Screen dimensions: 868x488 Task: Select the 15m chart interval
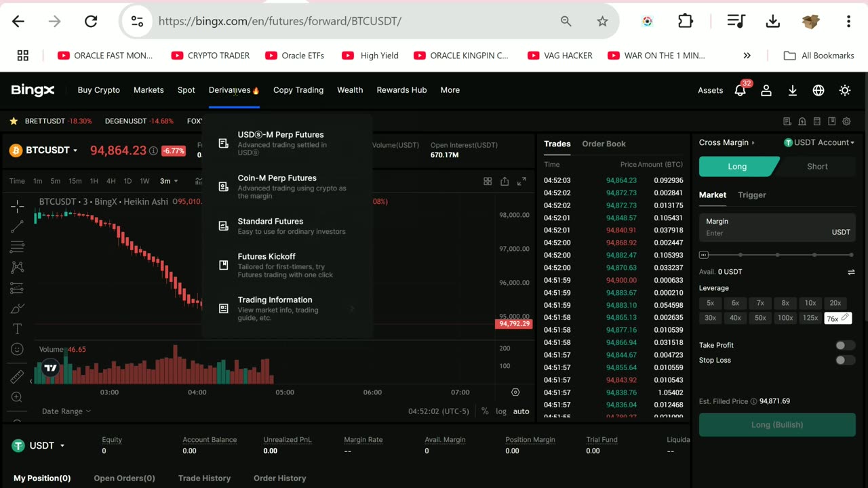pyautogui.click(x=75, y=181)
